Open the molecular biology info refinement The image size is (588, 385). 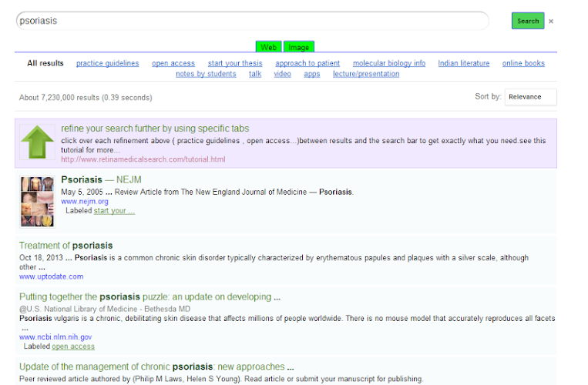coord(389,63)
